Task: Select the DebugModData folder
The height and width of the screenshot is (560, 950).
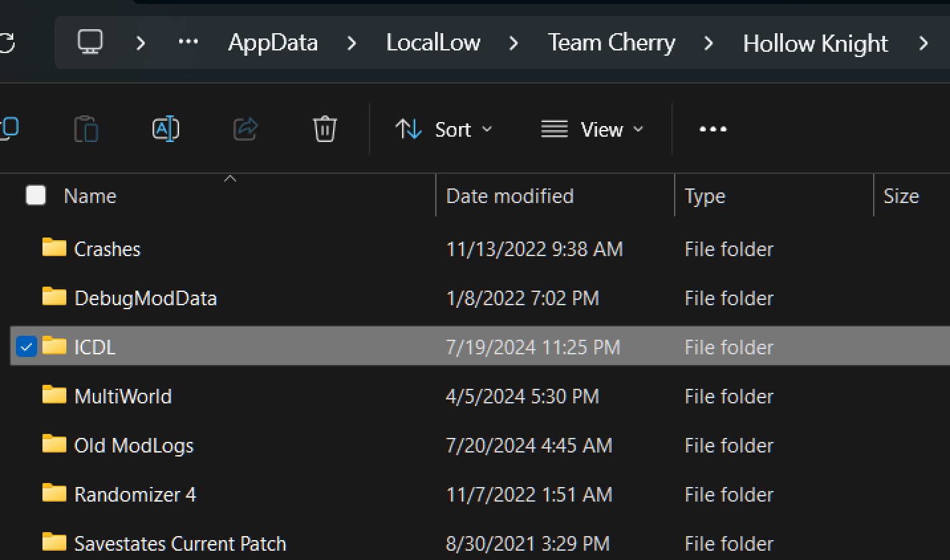Action: click(145, 298)
